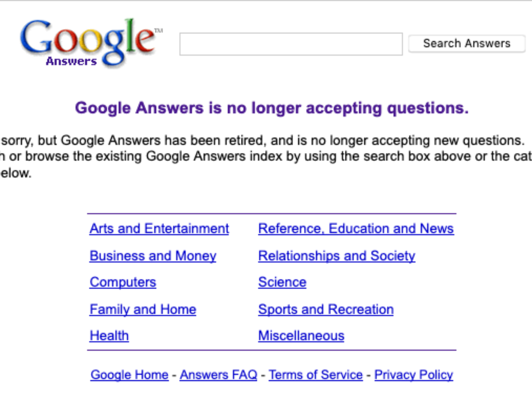Open Reference, Education and News
This screenshot has width=532, height=399.
[x=356, y=229]
